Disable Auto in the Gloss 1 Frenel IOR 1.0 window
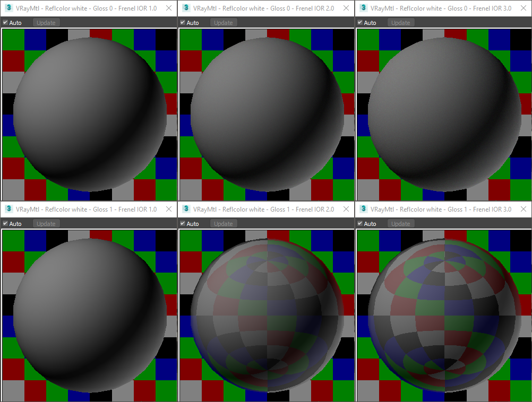The width and height of the screenshot is (532, 402). click(x=4, y=223)
